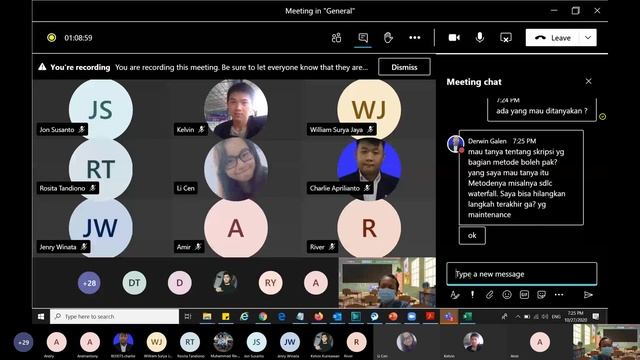Show the +29 participants in bottom strip
This screenshot has height=360, width=640.
click(x=23, y=342)
